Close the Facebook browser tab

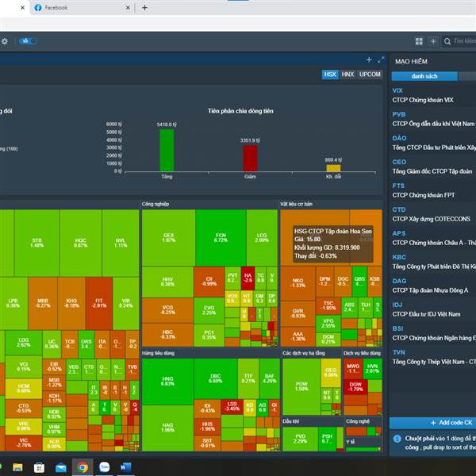click(128, 8)
